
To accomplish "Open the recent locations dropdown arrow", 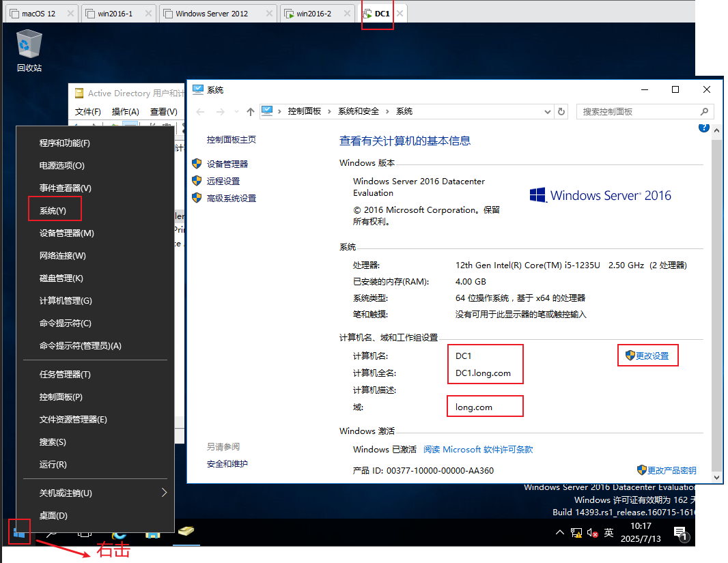I will point(237,112).
